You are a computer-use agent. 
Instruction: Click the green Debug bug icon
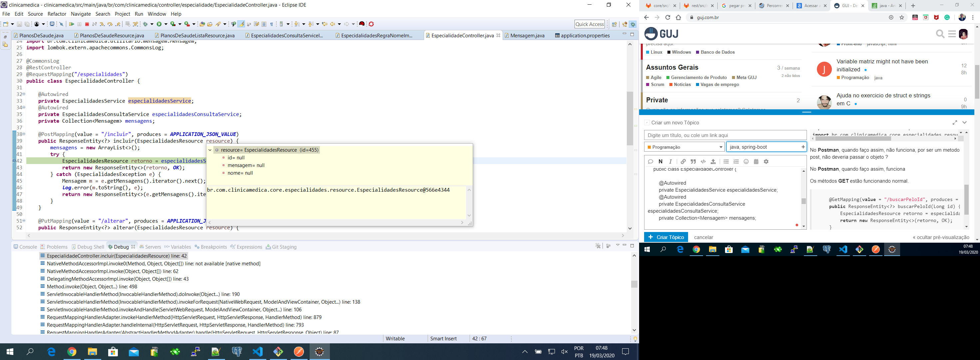pos(145,24)
